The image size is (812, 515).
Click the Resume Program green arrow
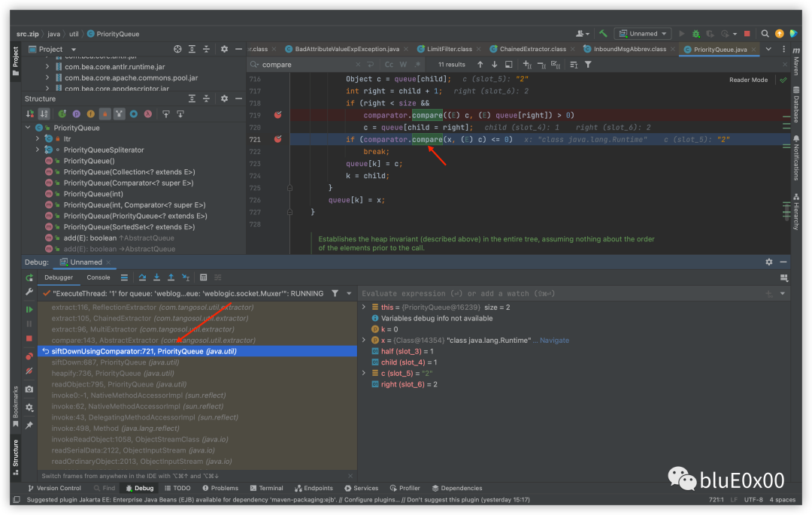point(29,310)
